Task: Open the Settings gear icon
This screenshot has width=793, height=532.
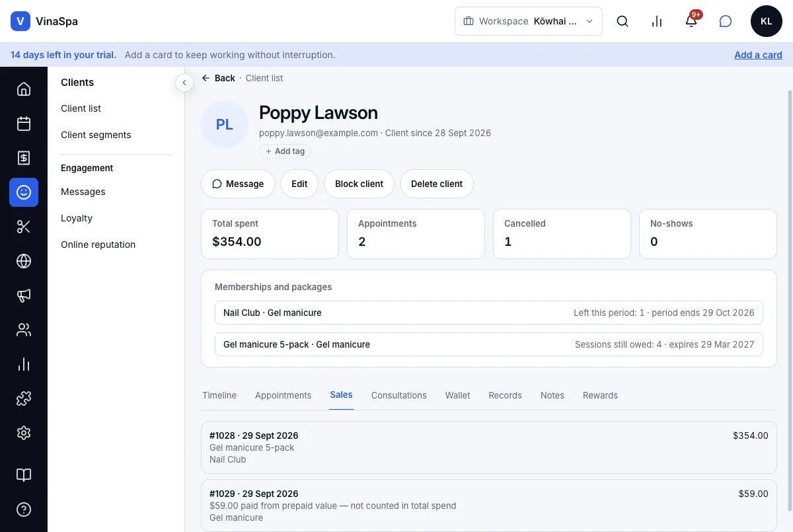Action: coord(24,433)
